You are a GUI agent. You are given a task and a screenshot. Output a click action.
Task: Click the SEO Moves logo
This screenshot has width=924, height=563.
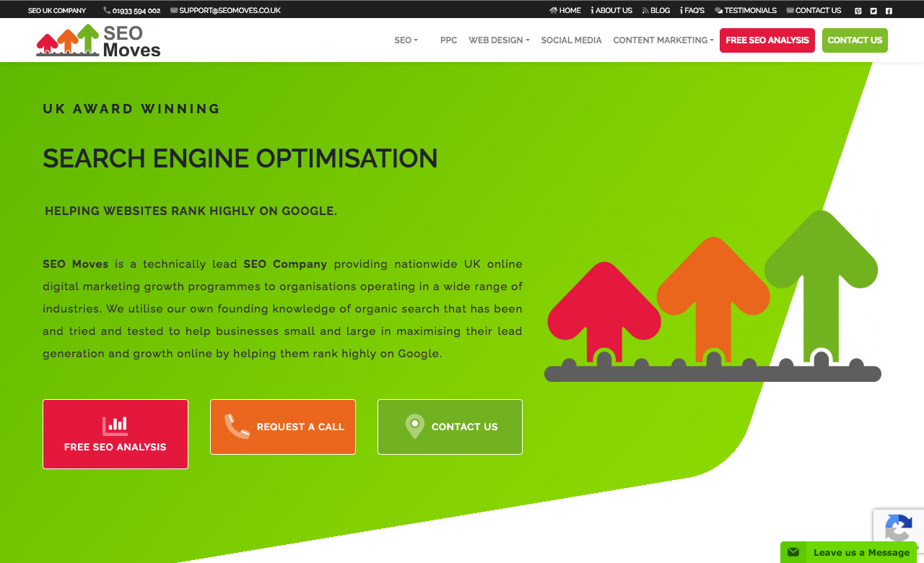click(98, 40)
